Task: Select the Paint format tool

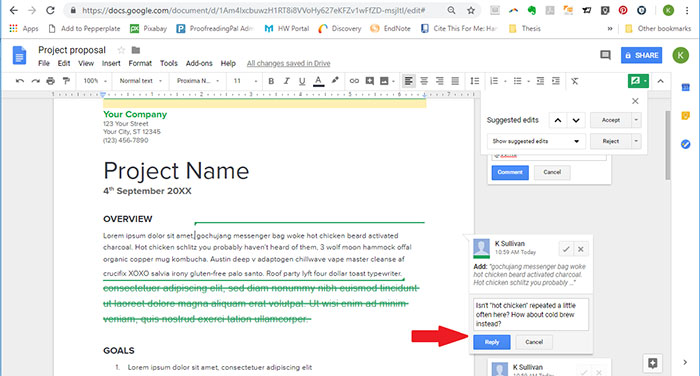Action: point(66,81)
